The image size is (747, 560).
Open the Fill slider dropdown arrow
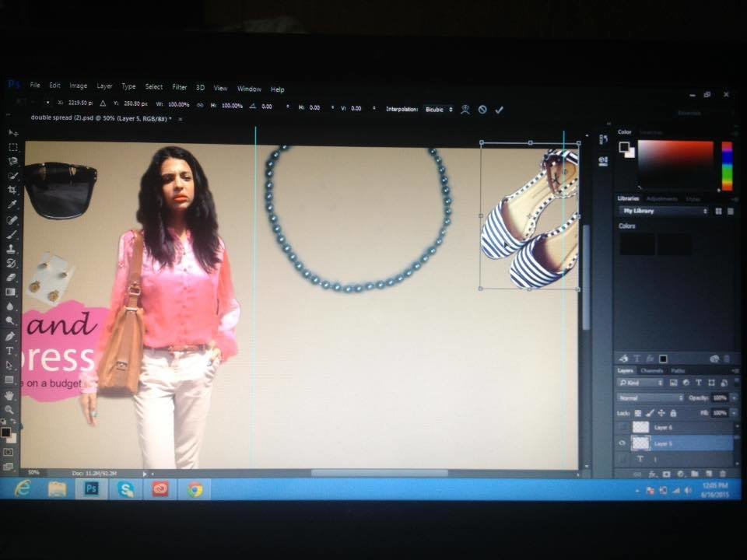click(x=735, y=413)
